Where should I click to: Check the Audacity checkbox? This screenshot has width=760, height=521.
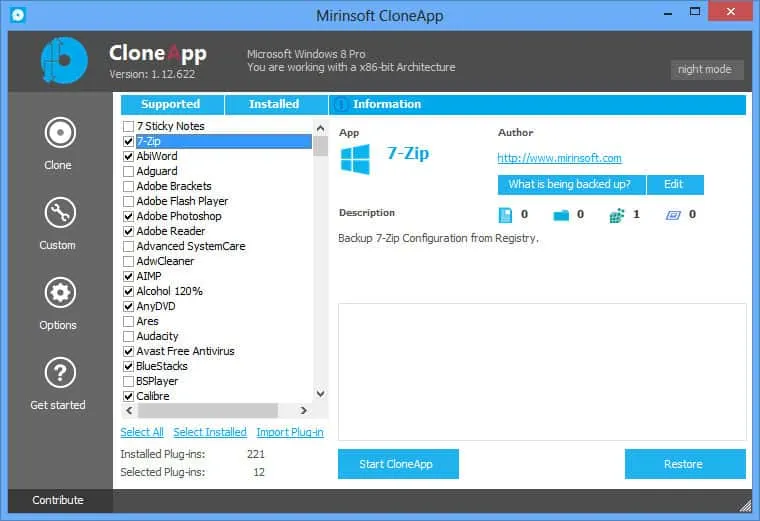(x=128, y=337)
